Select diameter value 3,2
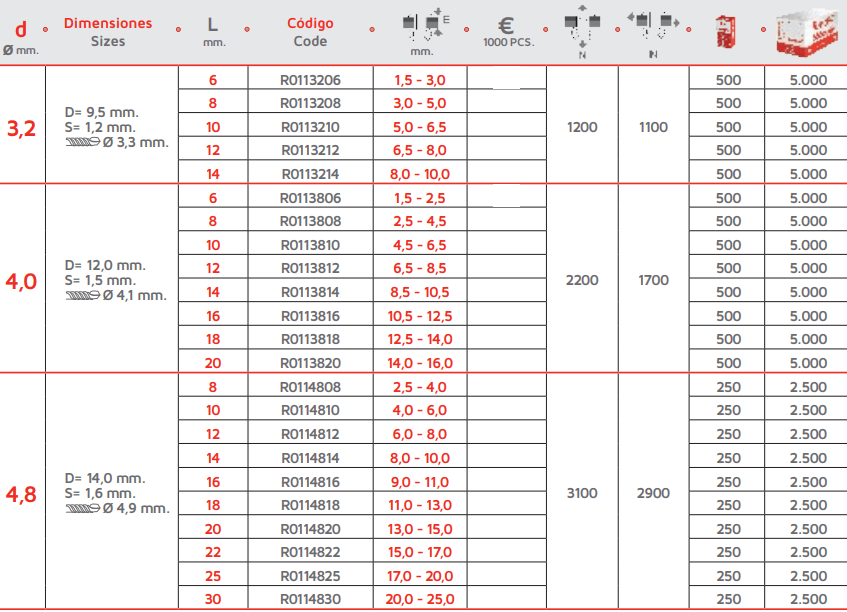 [x=21, y=129]
